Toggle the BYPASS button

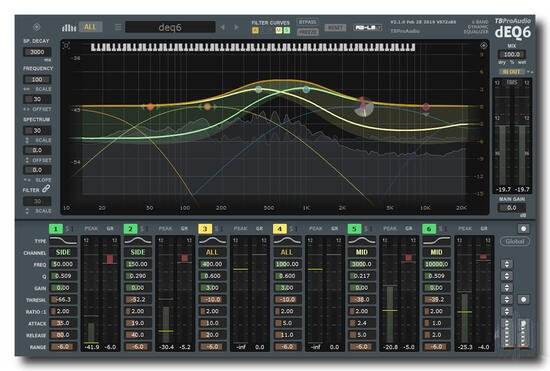pyautogui.click(x=307, y=22)
